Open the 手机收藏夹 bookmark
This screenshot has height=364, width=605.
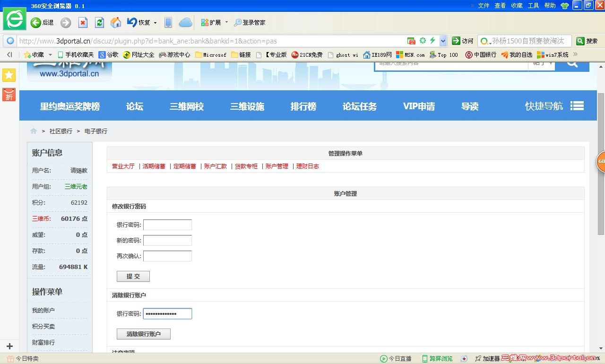coord(76,55)
